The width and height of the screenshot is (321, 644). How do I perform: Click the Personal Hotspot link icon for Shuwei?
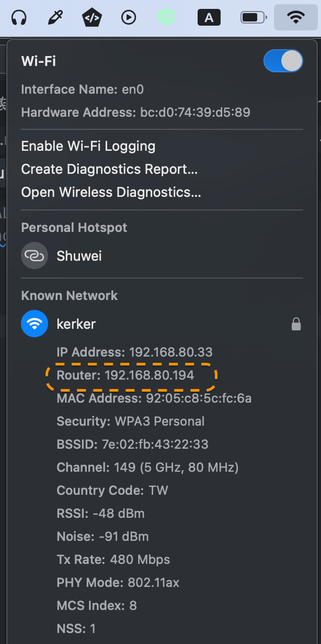tap(34, 256)
